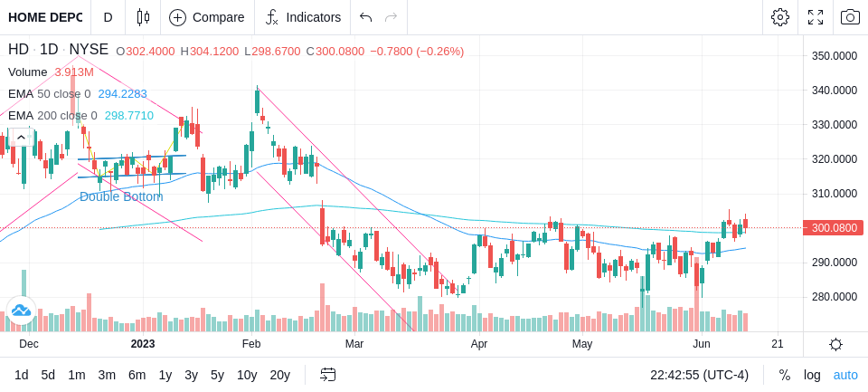Screen dimensions: 868x392
Task: Select the 20y time range
Action: click(x=279, y=376)
